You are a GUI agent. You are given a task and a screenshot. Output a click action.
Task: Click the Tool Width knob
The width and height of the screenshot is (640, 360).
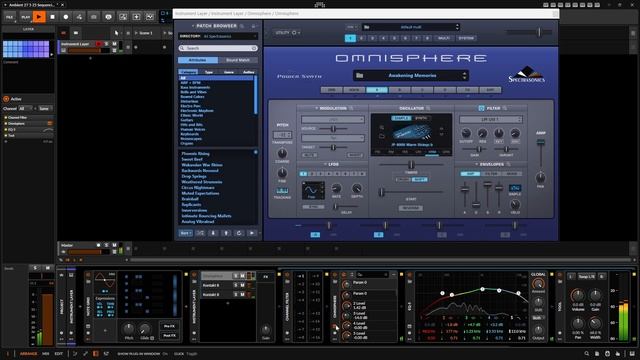tap(595, 324)
